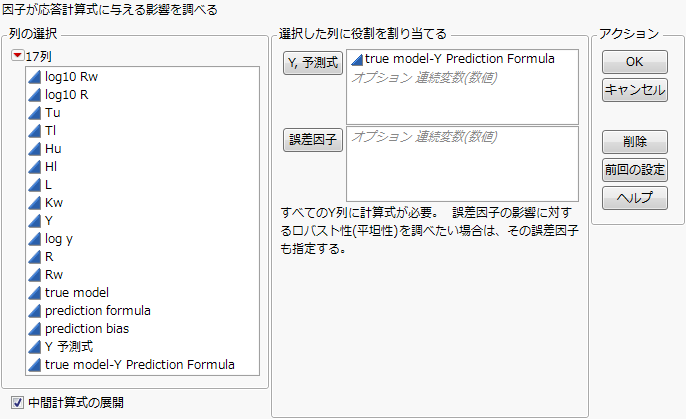Click the empty 誤差因子 drop area

tap(462, 165)
